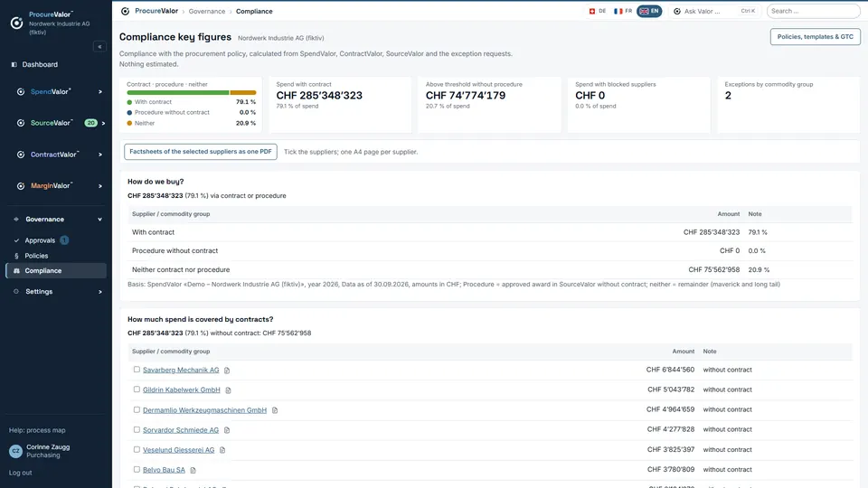
Task: Click the factsheet icon beside Dermamlio Werkzeugmaschinen GmbH
Action: (x=275, y=410)
